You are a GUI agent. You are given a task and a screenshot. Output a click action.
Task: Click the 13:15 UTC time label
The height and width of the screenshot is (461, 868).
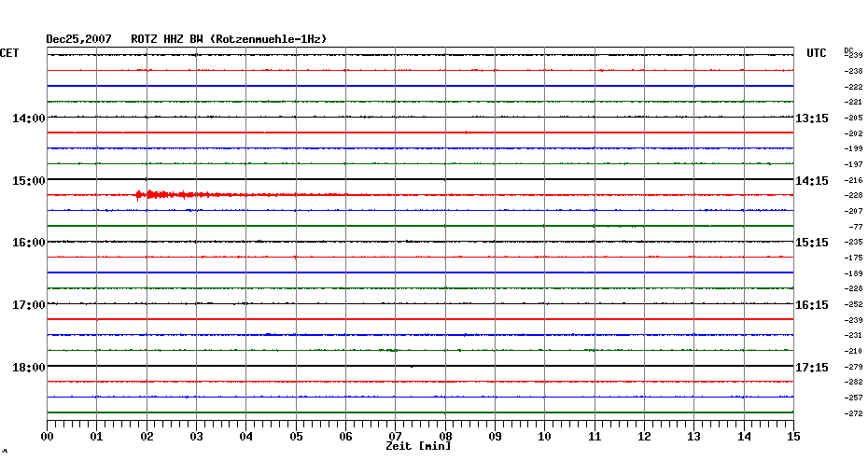coord(812,119)
